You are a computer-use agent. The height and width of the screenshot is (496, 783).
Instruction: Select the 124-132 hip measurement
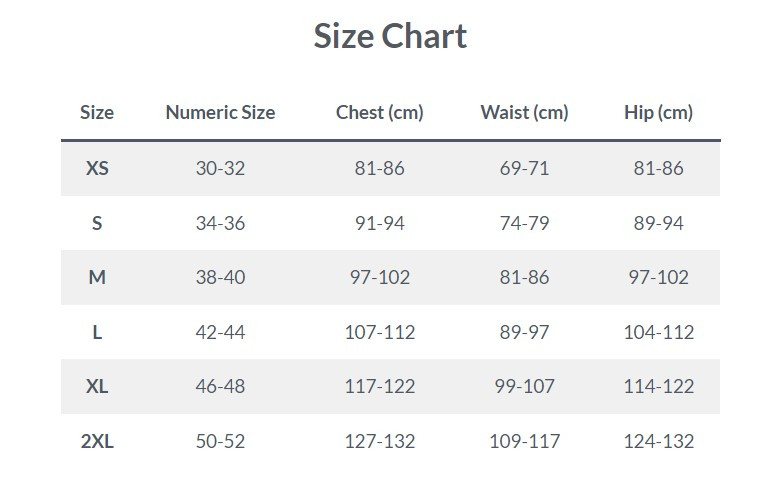point(658,441)
